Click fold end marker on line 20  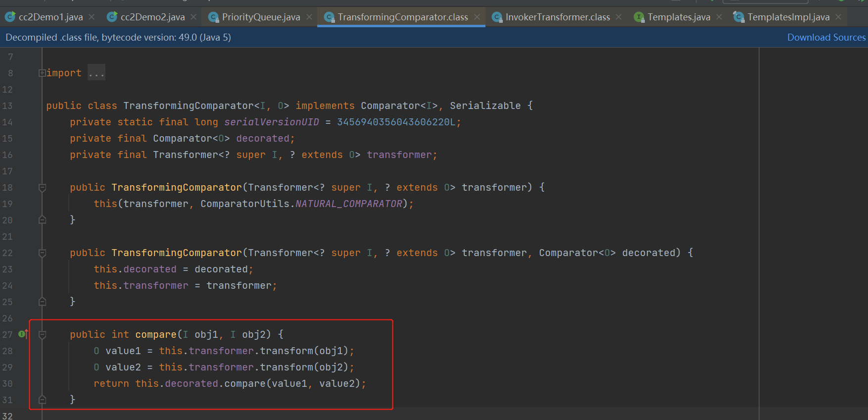(x=42, y=220)
